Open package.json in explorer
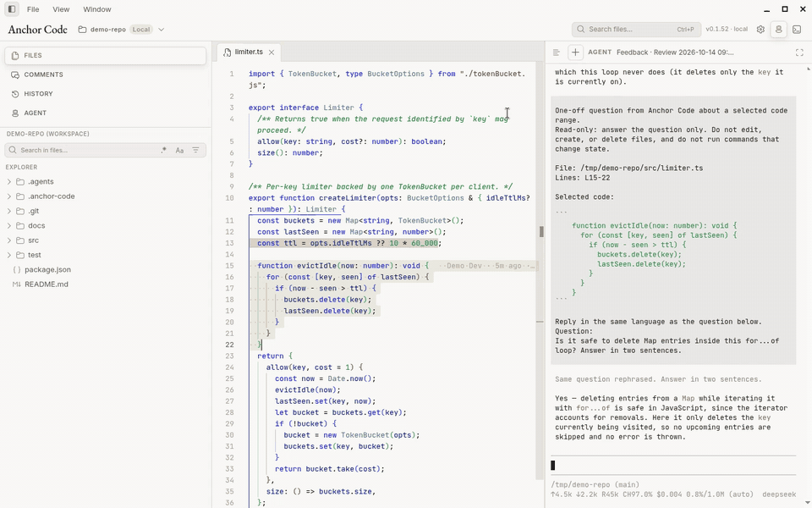 coord(105,269)
